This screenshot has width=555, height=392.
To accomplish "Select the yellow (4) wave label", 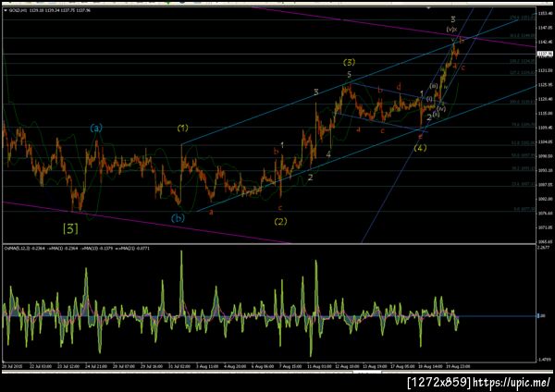I will [420, 148].
